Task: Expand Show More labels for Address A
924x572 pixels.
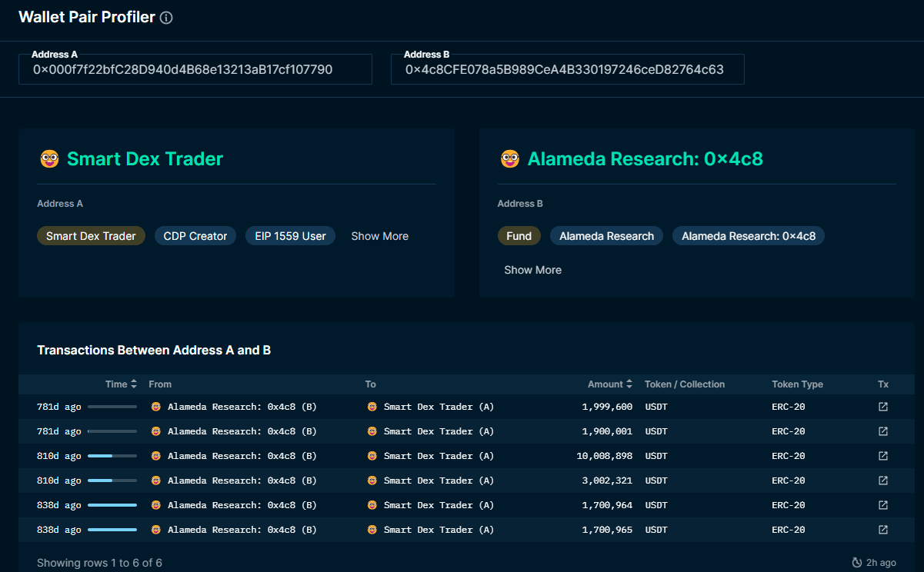Action: pos(379,236)
